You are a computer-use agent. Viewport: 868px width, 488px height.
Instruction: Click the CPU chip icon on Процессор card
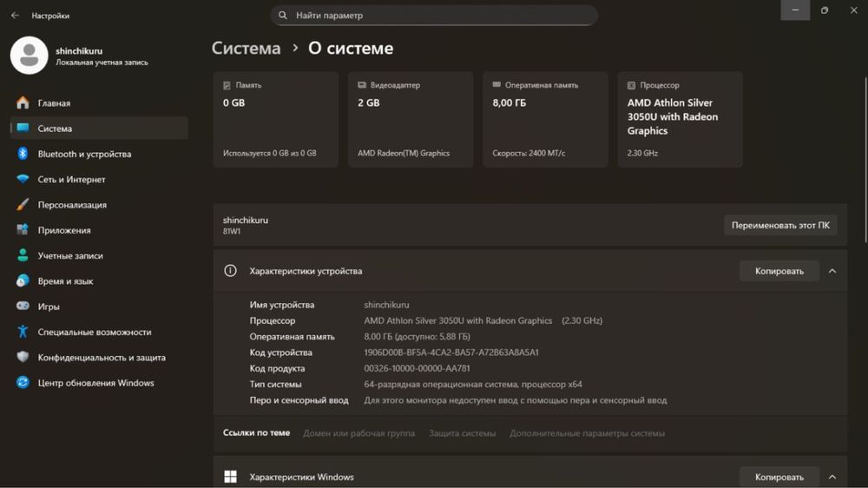[x=631, y=85]
